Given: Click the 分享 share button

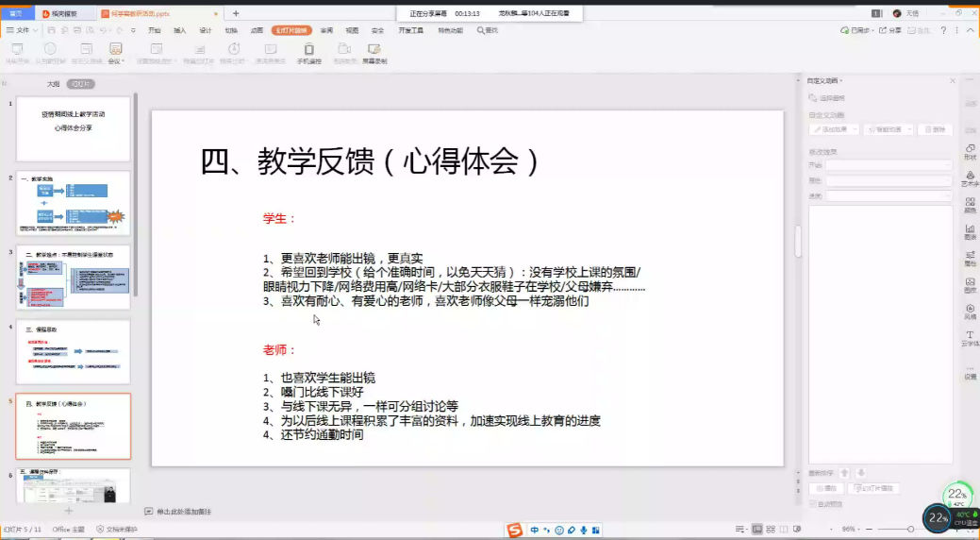Looking at the screenshot, I should 890,30.
